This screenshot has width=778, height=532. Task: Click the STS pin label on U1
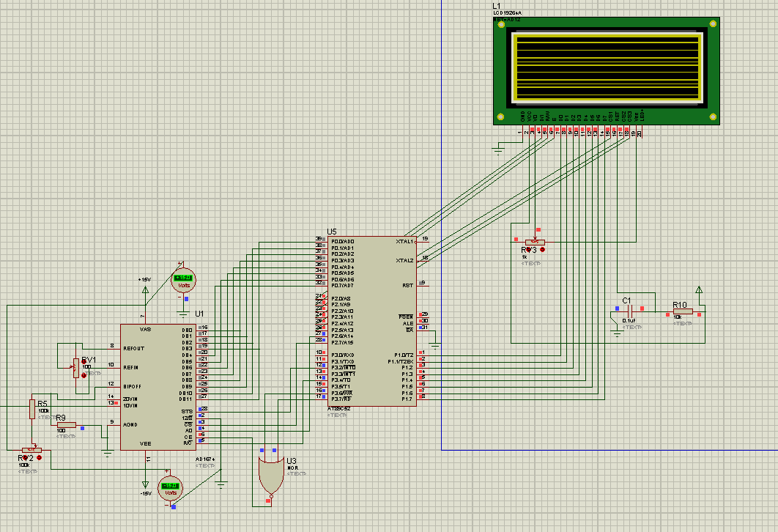187,412
